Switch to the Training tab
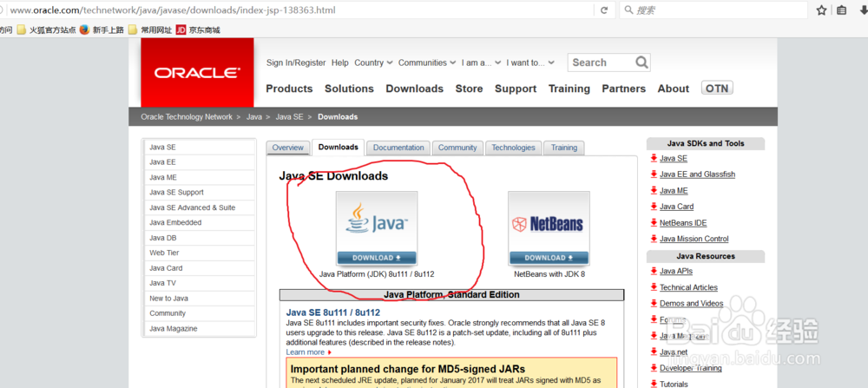This screenshot has width=868, height=388. (564, 148)
